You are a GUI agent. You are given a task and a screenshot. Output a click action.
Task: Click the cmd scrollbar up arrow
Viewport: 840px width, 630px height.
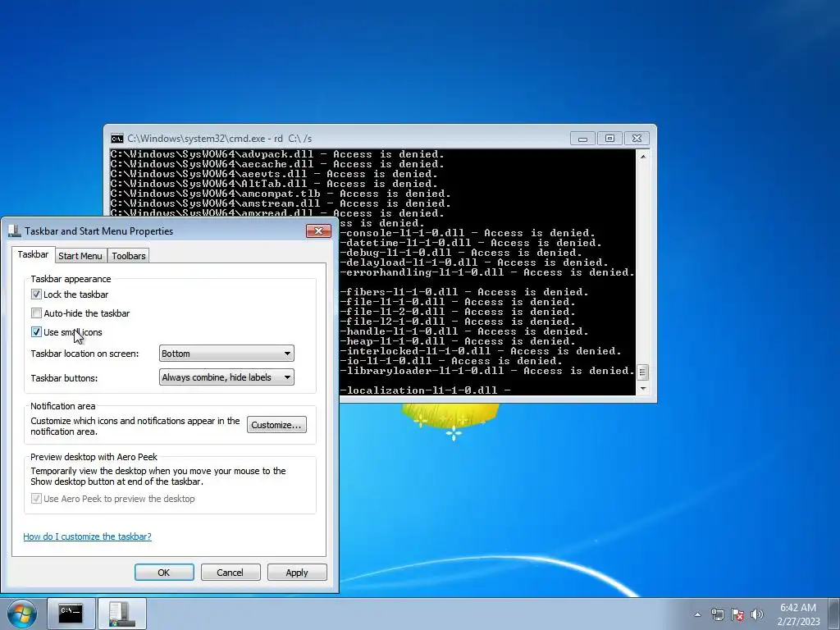pos(643,157)
